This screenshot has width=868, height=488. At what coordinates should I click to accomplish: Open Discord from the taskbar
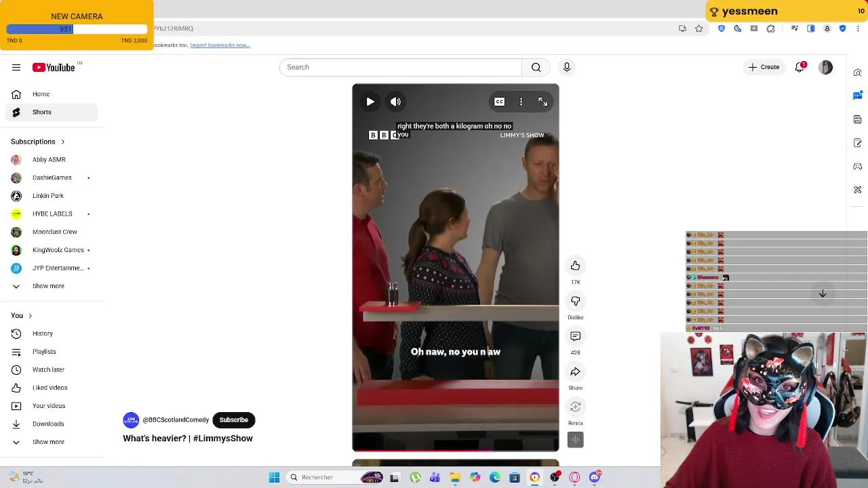point(595,478)
